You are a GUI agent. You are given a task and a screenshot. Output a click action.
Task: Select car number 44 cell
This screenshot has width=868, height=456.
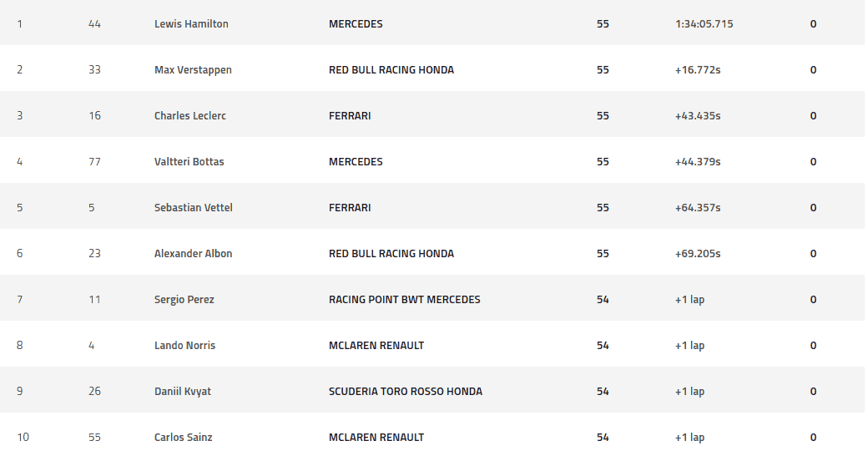tap(94, 24)
